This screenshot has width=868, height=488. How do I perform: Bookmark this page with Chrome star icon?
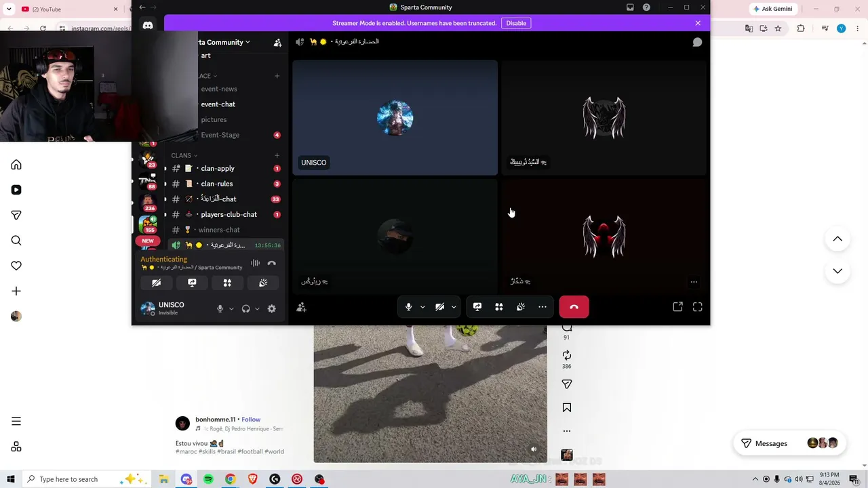(778, 28)
